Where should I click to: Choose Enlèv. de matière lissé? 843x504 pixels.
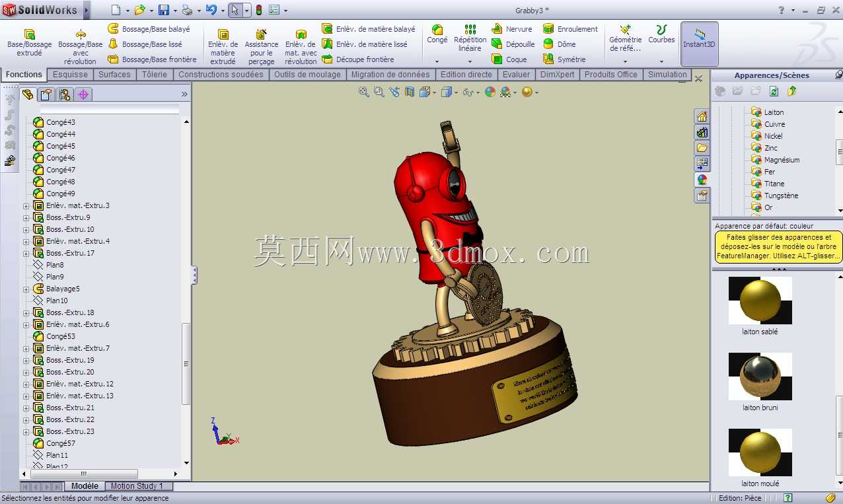pyautogui.click(x=365, y=44)
